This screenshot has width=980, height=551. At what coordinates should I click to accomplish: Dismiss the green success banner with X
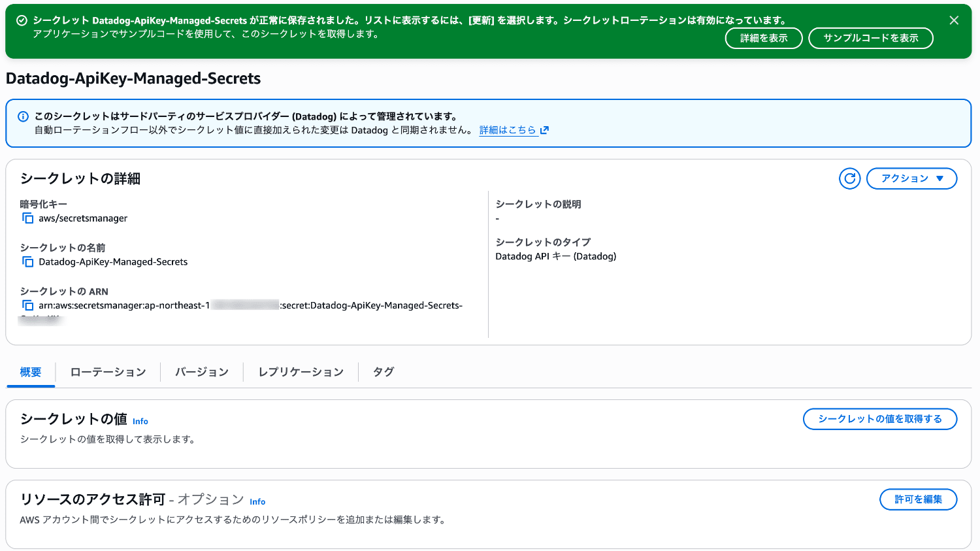point(954,20)
